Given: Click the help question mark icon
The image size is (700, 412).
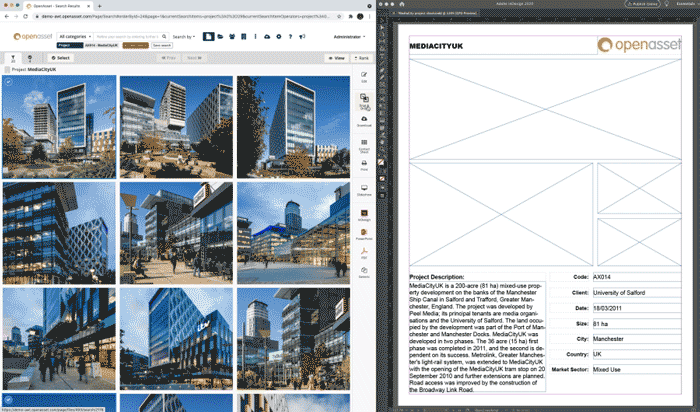Looking at the screenshot, I should (290, 37).
